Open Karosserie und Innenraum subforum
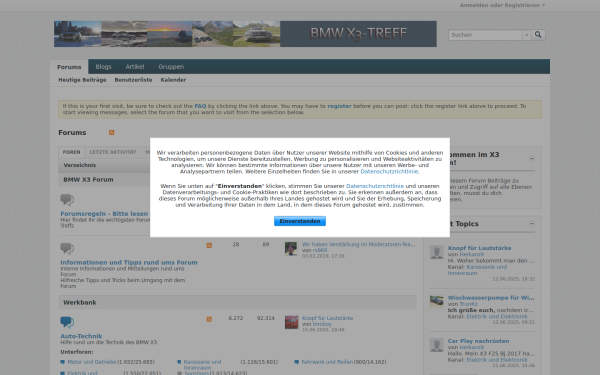600x375 pixels. click(202, 365)
